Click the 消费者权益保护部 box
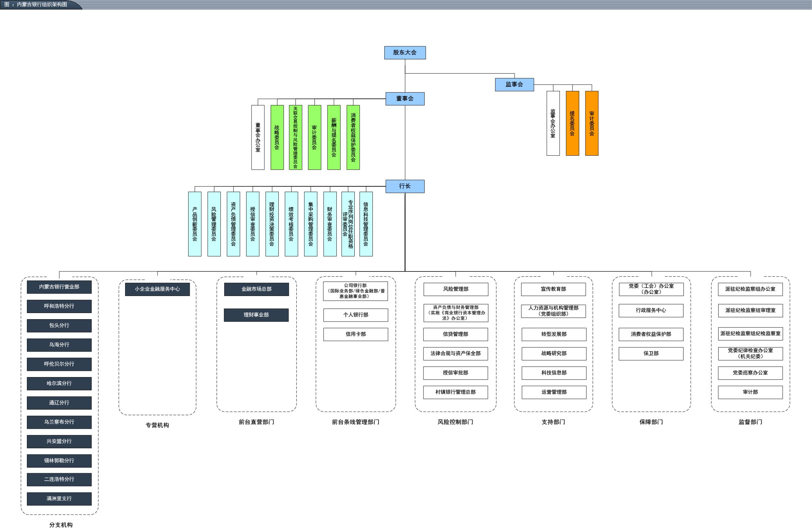812x529 pixels. point(651,334)
